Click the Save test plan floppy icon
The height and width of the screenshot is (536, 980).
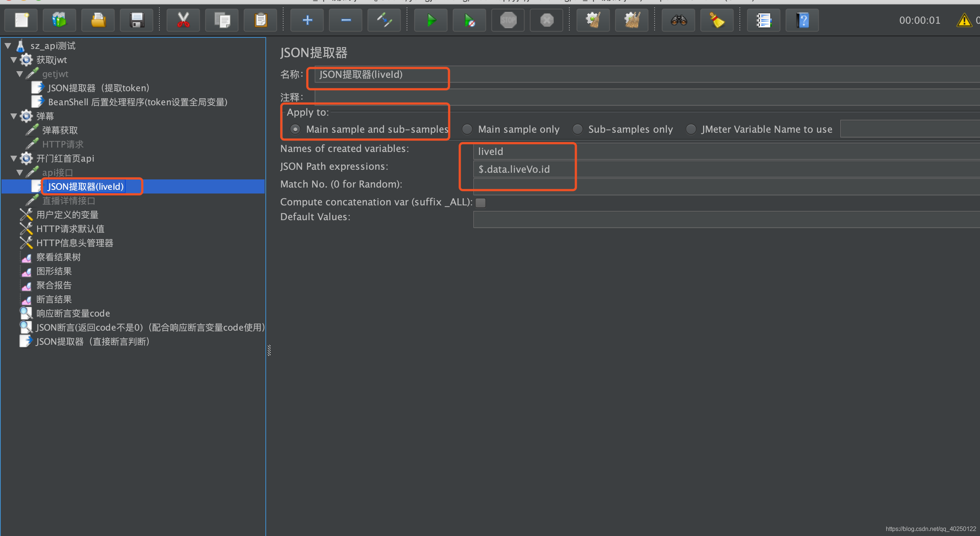[136, 20]
